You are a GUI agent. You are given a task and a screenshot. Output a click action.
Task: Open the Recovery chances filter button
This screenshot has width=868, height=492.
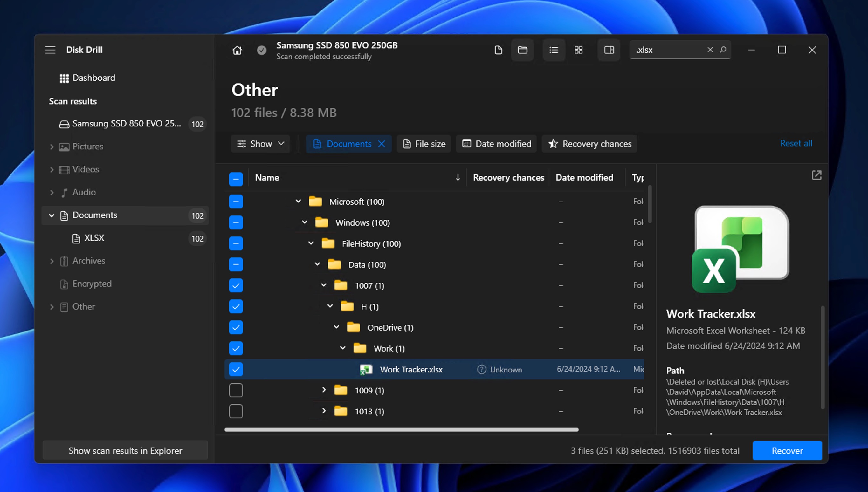click(589, 144)
